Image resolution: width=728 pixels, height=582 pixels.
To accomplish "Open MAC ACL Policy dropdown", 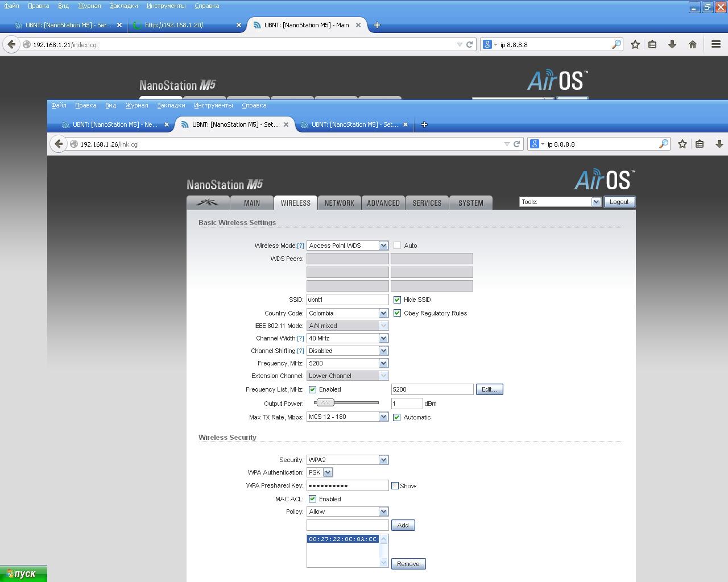I will point(348,512).
